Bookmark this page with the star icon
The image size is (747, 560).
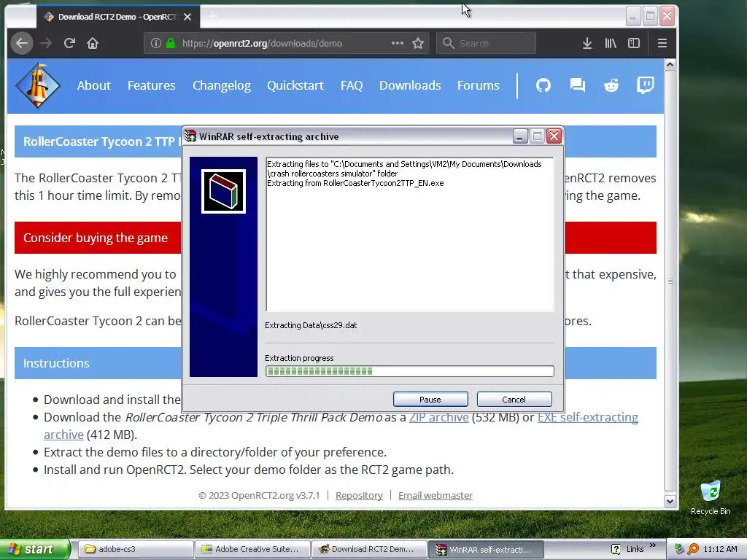click(x=418, y=43)
